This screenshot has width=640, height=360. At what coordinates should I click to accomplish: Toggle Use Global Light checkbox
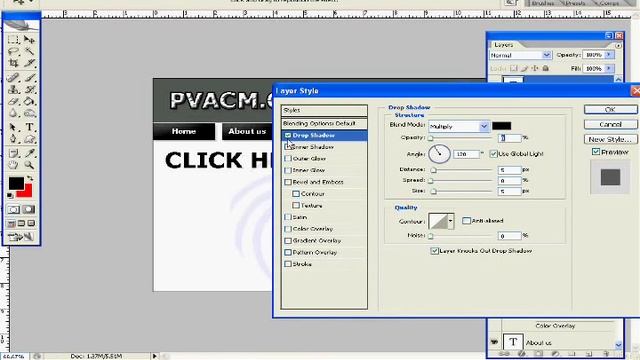pos(493,154)
